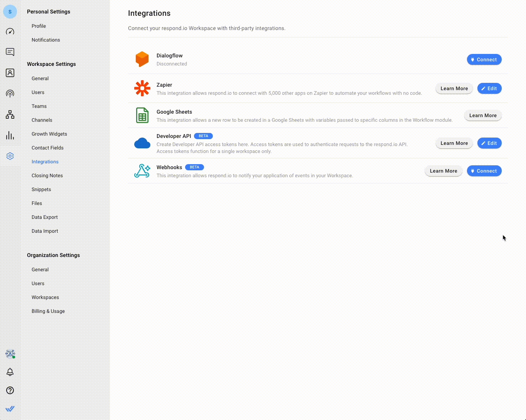Open the Help question mark icon
This screenshot has width=526, height=420.
point(10,390)
